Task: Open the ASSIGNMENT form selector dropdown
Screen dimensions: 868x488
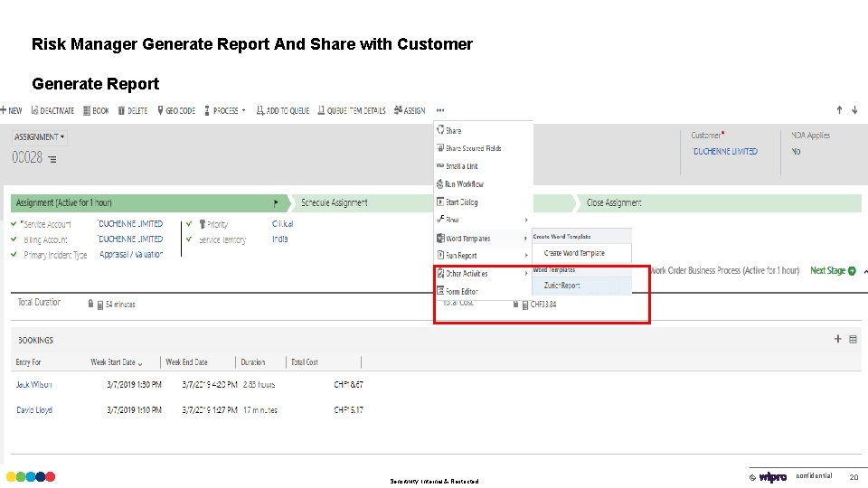Action: (39, 136)
